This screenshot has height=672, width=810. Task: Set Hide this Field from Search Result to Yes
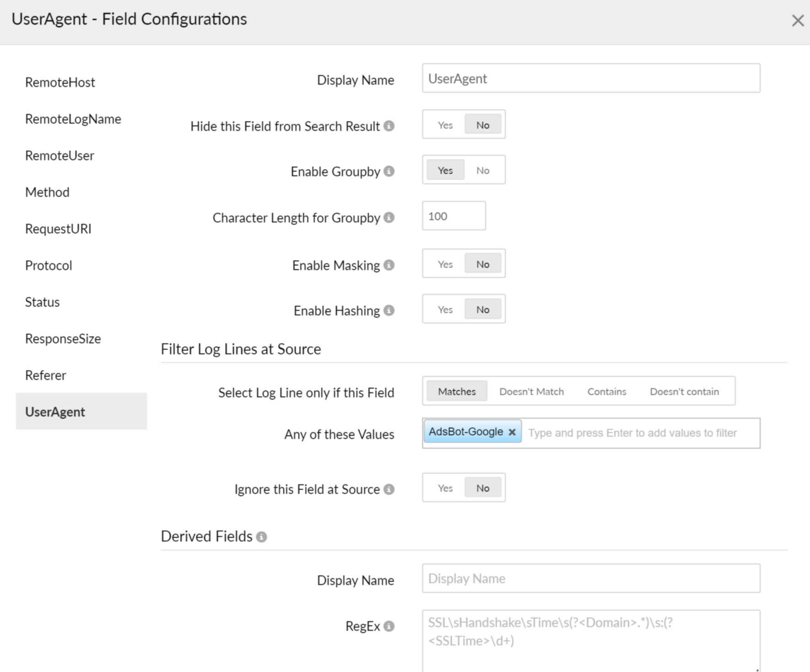tap(444, 125)
